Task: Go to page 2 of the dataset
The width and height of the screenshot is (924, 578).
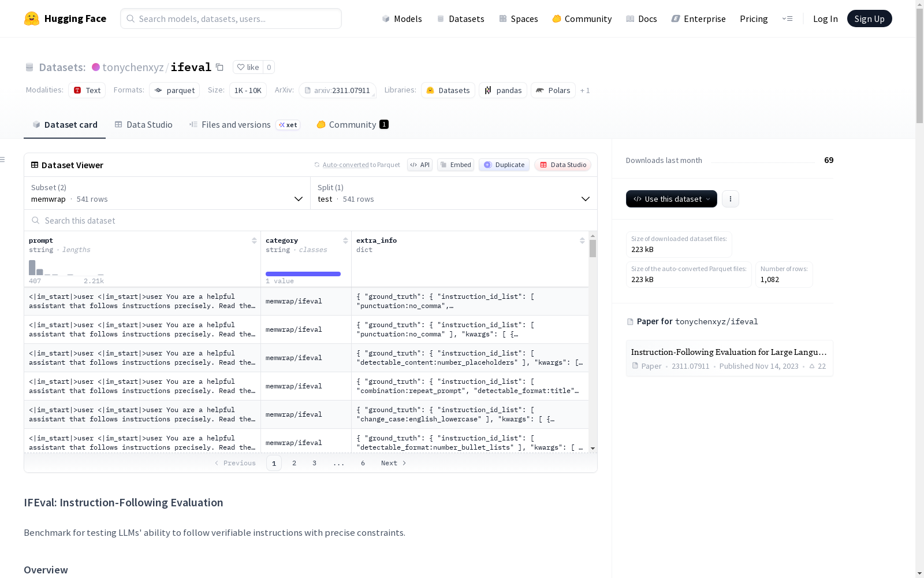Action: tap(294, 463)
